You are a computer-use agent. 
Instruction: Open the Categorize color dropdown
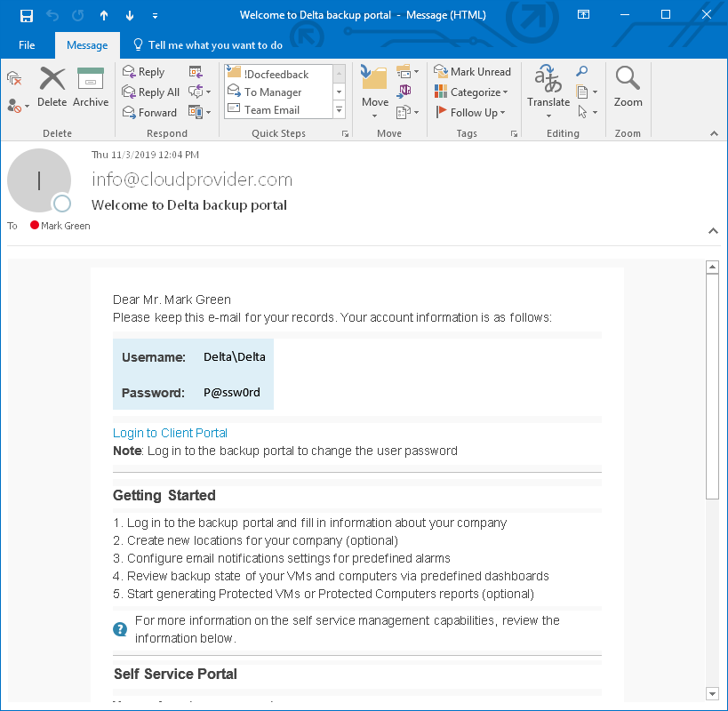471,92
